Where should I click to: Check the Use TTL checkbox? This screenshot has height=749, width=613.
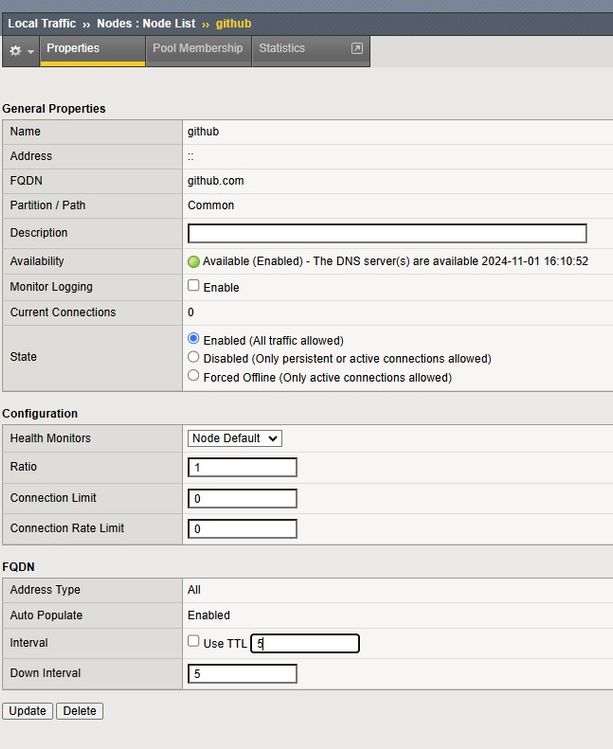tap(194, 642)
